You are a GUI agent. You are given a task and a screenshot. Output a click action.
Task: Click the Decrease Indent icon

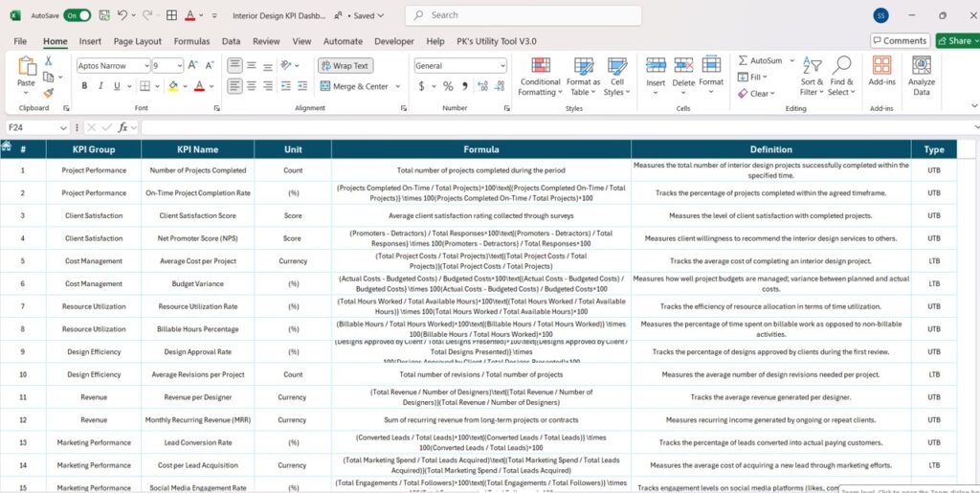[285, 86]
